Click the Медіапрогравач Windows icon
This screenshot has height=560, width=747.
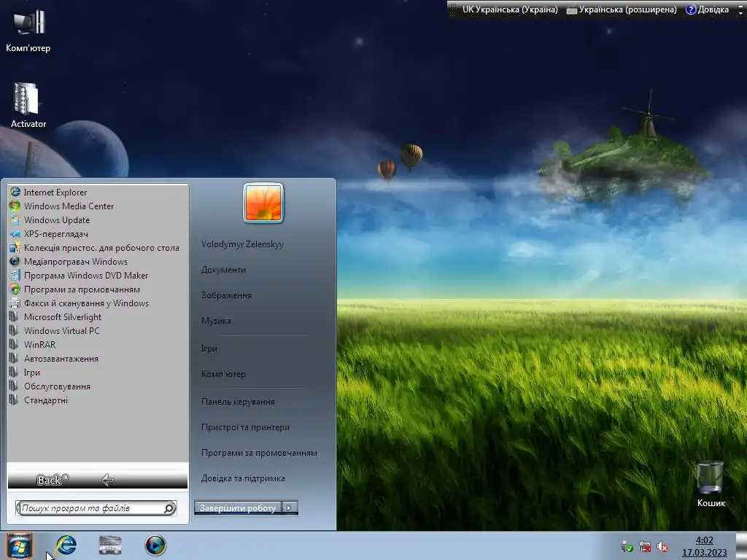coord(15,262)
